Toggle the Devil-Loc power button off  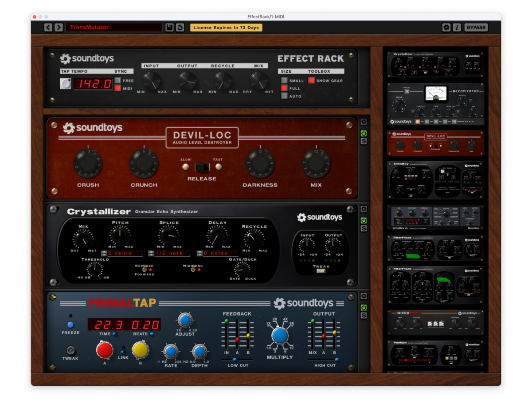(364, 133)
